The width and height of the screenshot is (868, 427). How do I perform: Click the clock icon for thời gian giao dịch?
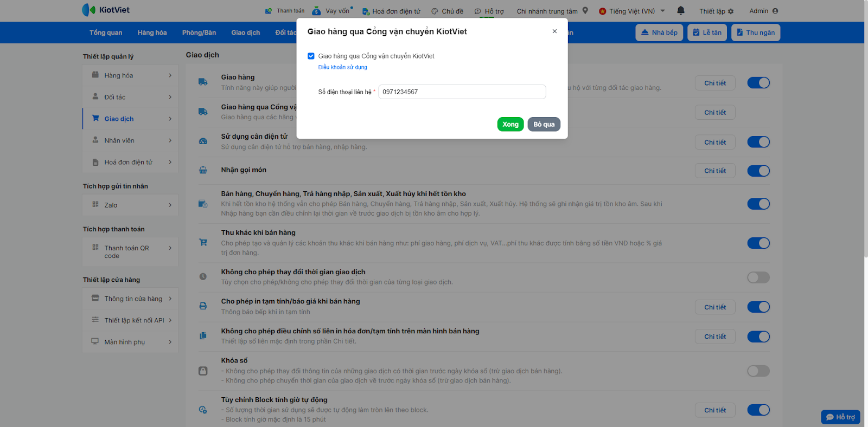pos(203,276)
